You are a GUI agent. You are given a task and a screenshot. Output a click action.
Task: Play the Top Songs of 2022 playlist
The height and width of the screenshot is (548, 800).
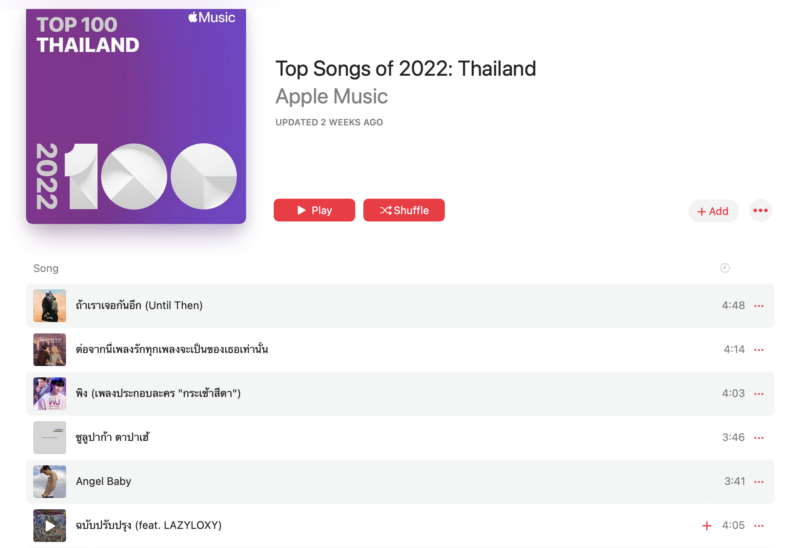pos(314,210)
